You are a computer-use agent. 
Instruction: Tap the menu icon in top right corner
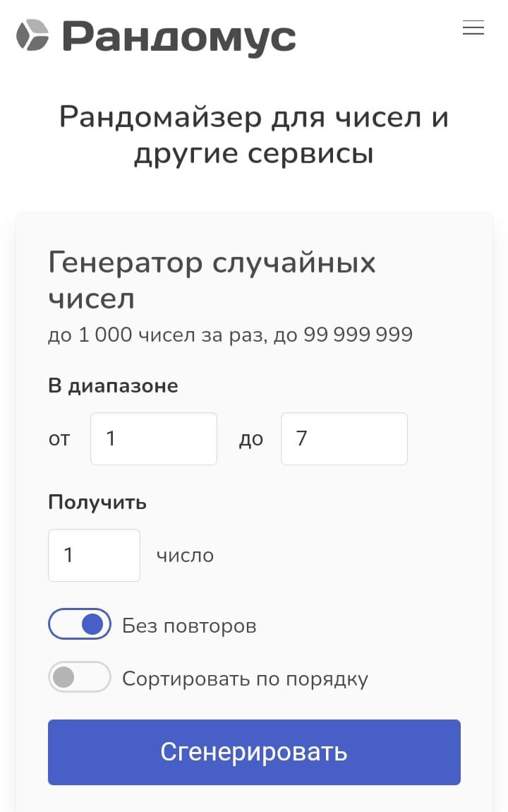[x=473, y=28]
